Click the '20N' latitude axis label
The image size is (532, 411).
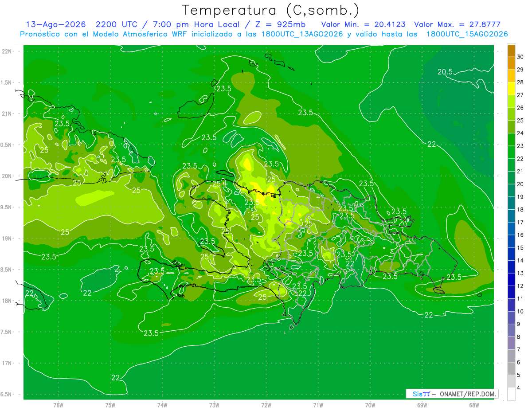pos(7,176)
